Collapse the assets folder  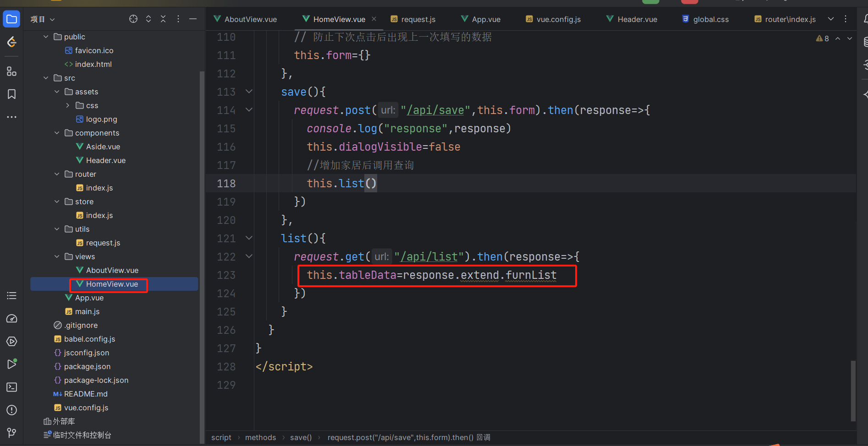tap(57, 92)
